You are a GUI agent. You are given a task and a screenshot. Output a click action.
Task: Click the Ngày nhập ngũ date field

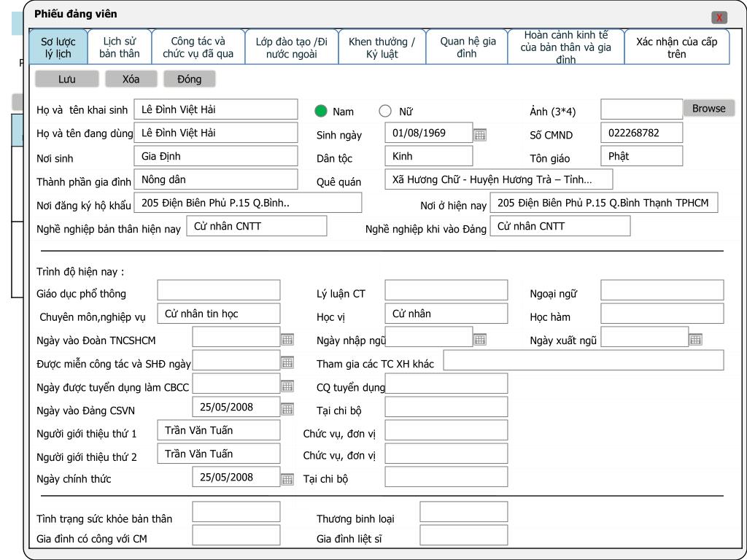(429, 337)
